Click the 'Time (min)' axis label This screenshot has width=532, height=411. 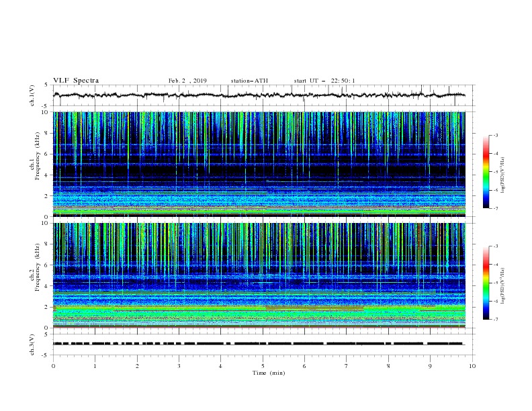(x=269, y=373)
